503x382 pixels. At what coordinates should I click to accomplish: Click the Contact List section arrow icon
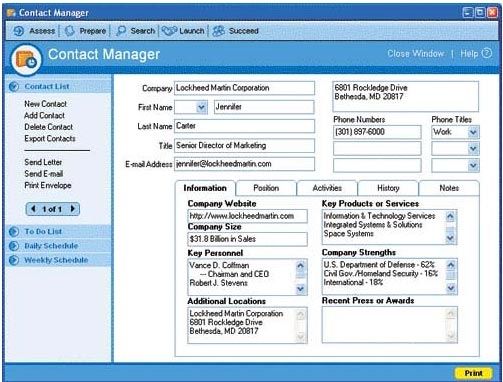point(14,87)
